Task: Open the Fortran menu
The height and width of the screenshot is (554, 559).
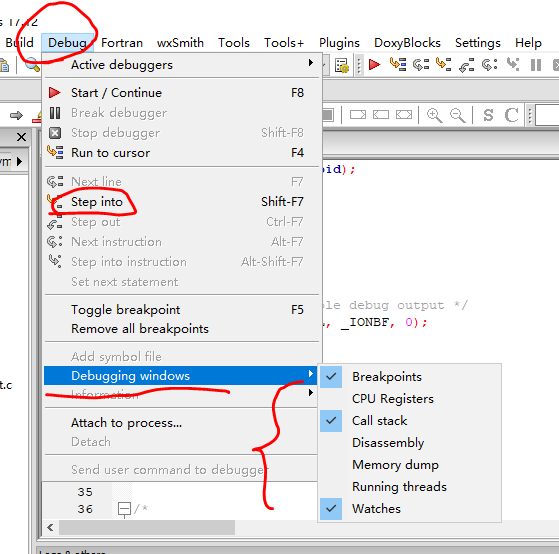Action: coord(122,43)
